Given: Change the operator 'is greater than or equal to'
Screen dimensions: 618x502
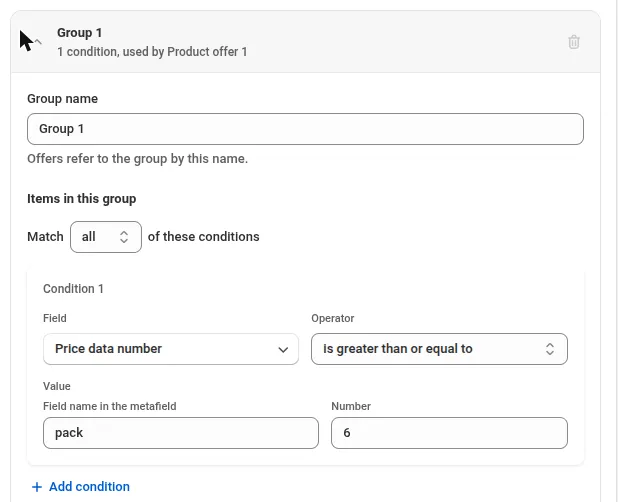Looking at the screenshot, I should pos(439,349).
